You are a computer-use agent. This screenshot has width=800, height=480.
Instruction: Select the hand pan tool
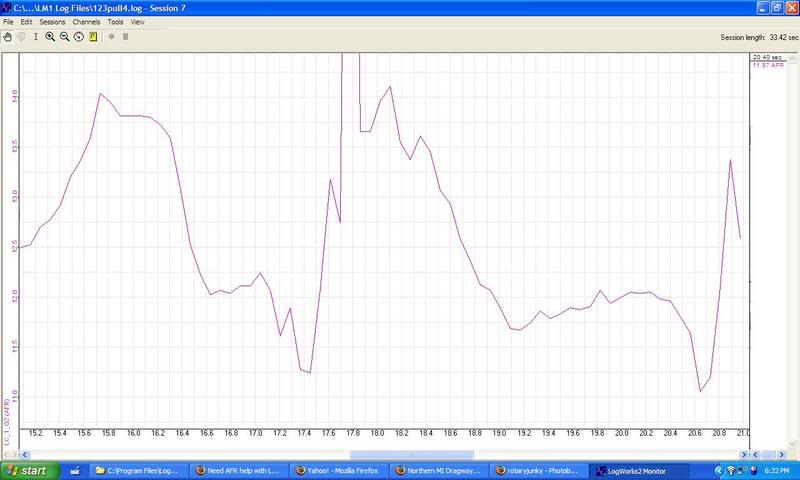pyautogui.click(x=7, y=37)
